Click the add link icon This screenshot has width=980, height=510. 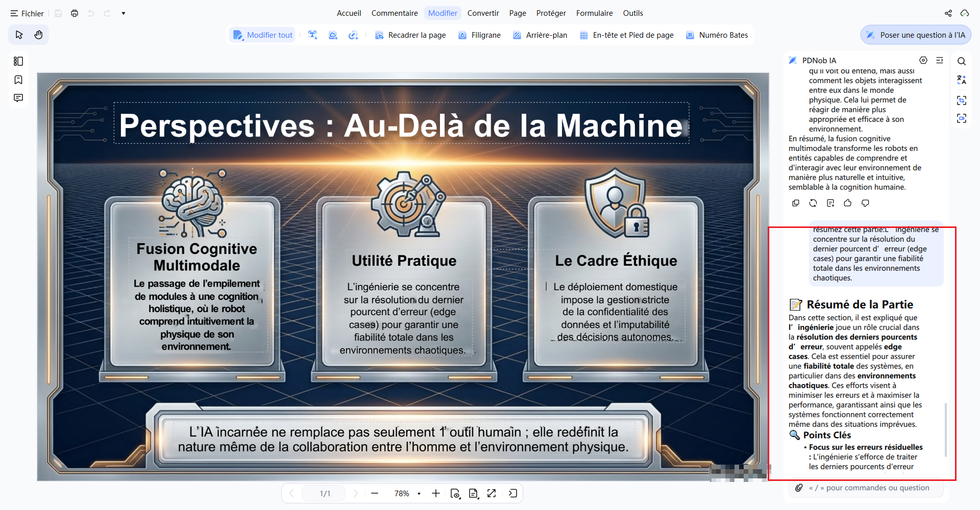click(353, 35)
